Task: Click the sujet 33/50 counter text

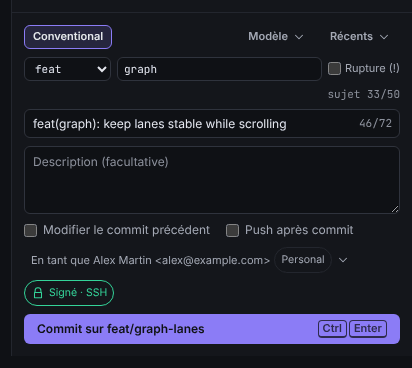Action: pos(363,94)
